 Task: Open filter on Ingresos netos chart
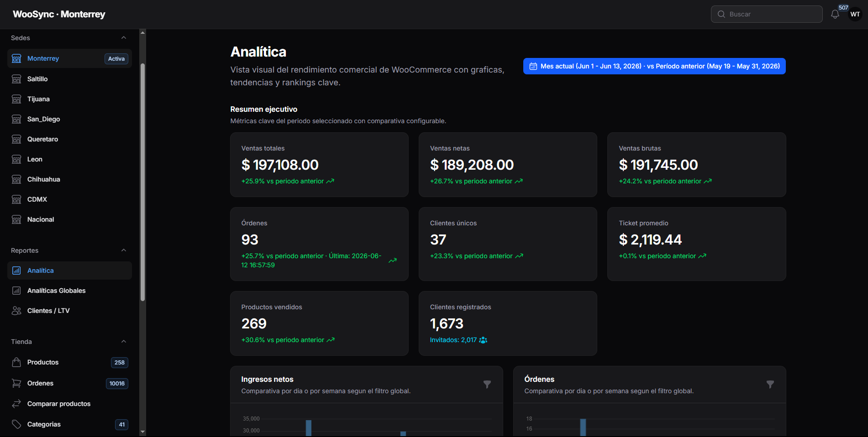(487, 385)
